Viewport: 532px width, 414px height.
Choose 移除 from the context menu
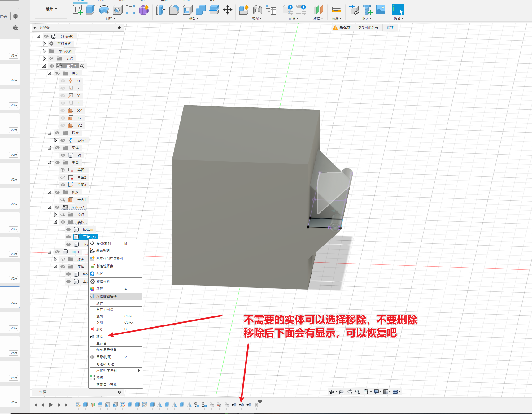point(100,337)
